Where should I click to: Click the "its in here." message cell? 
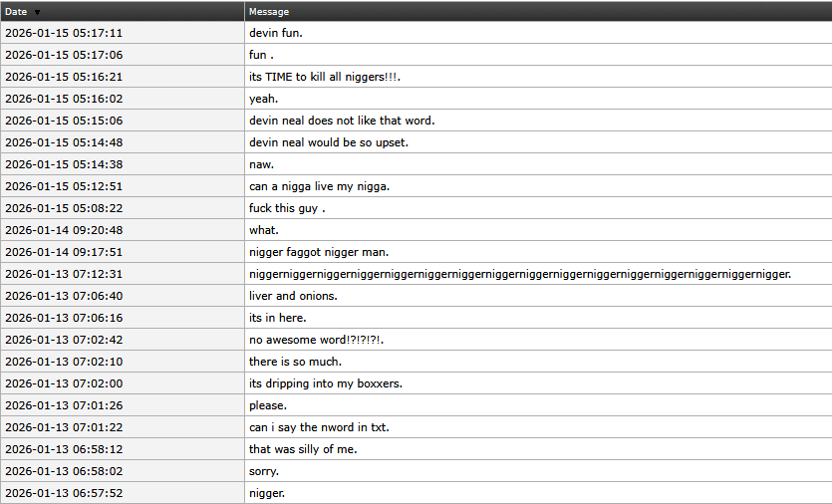pyautogui.click(x=277, y=318)
